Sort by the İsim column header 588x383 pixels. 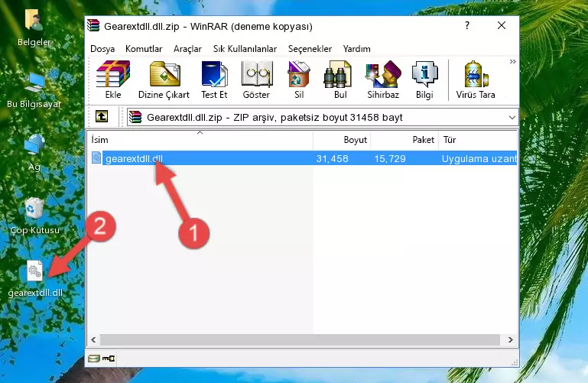200,140
